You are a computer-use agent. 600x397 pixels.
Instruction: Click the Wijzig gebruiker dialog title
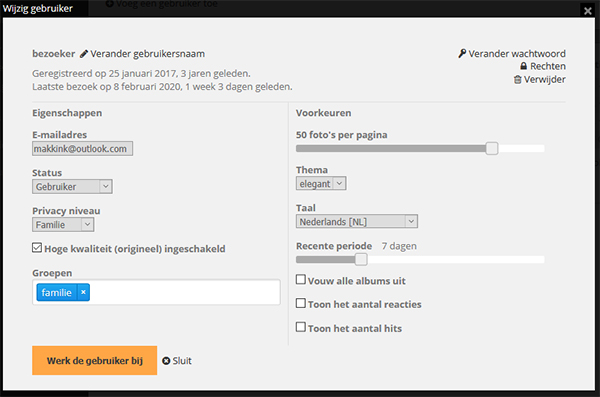click(38, 8)
